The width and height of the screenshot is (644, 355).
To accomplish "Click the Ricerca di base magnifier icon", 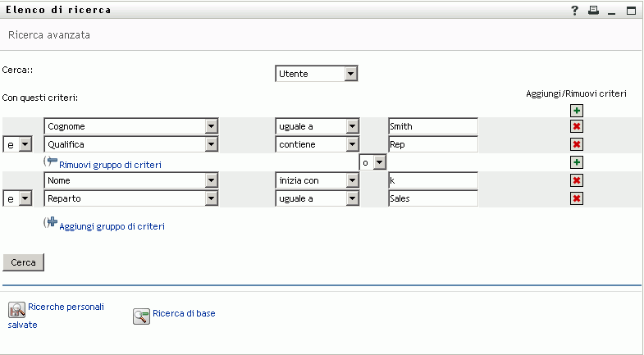I will coord(141,316).
